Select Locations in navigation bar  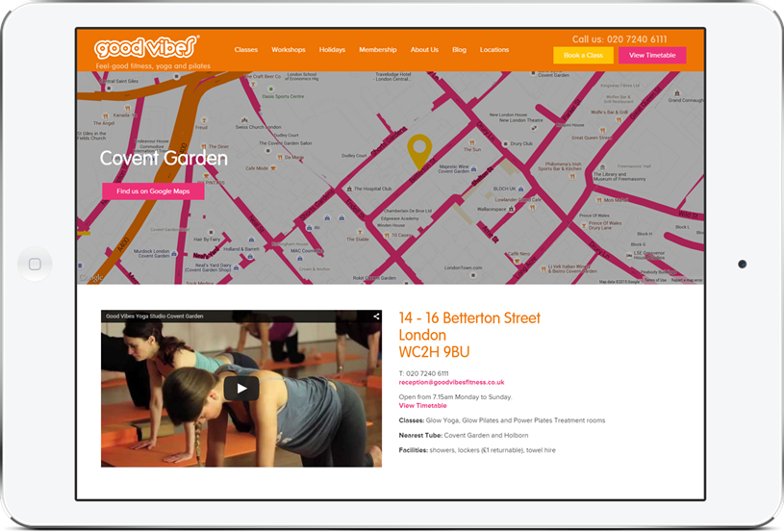pyautogui.click(x=494, y=49)
